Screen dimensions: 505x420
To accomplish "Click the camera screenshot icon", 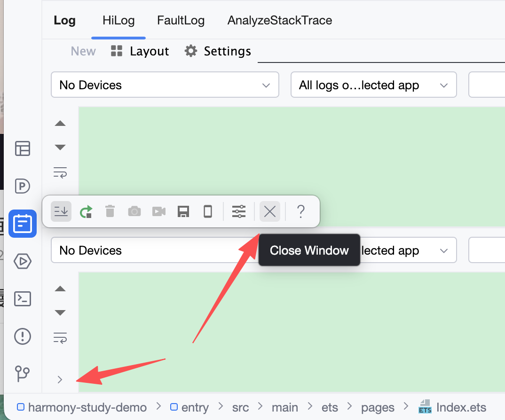I will (134, 211).
